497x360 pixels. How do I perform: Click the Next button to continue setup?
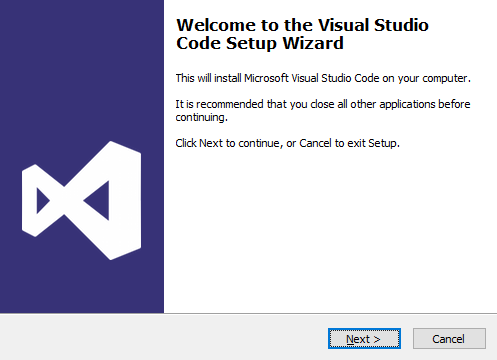tap(364, 339)
